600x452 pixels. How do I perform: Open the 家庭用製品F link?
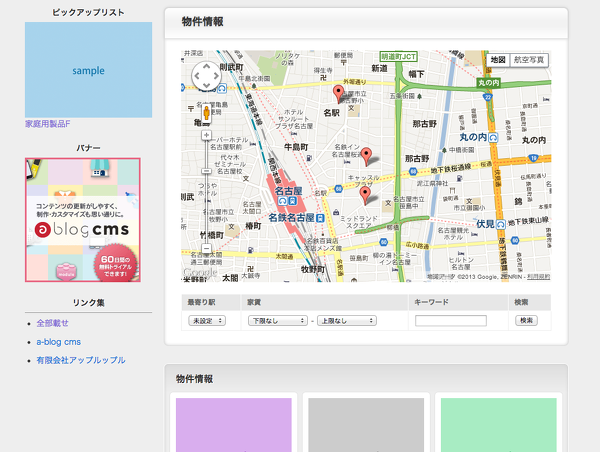tap(47, 124)
